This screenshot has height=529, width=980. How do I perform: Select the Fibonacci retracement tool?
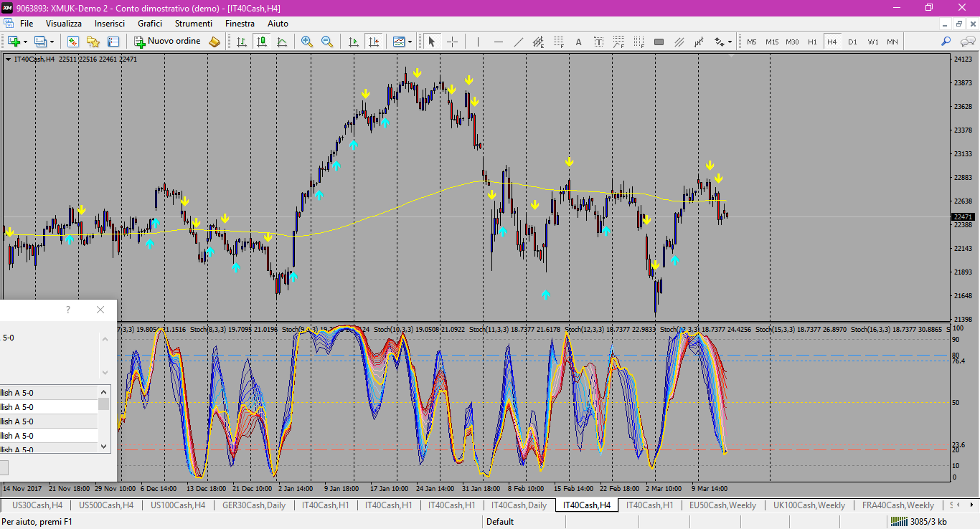(559, 42)
